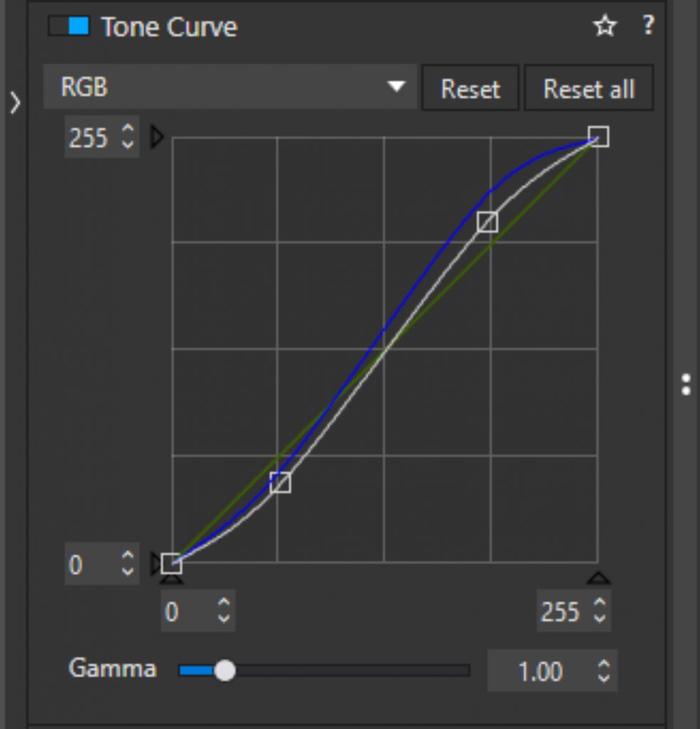Expand the left side panel chevron
The height and width of the screenshot is (729, 700).
coord(15,103)
